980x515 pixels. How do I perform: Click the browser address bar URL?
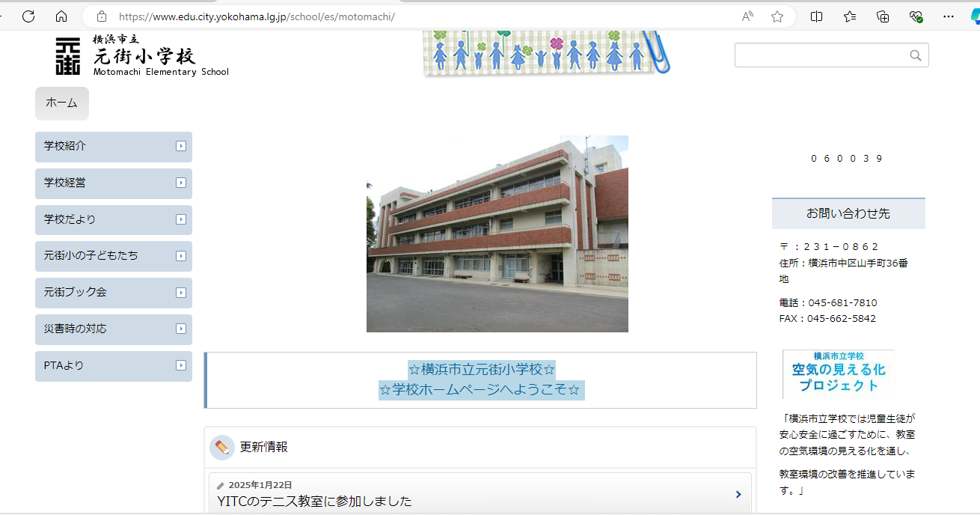pyautogui.click(x=257, y=16)
